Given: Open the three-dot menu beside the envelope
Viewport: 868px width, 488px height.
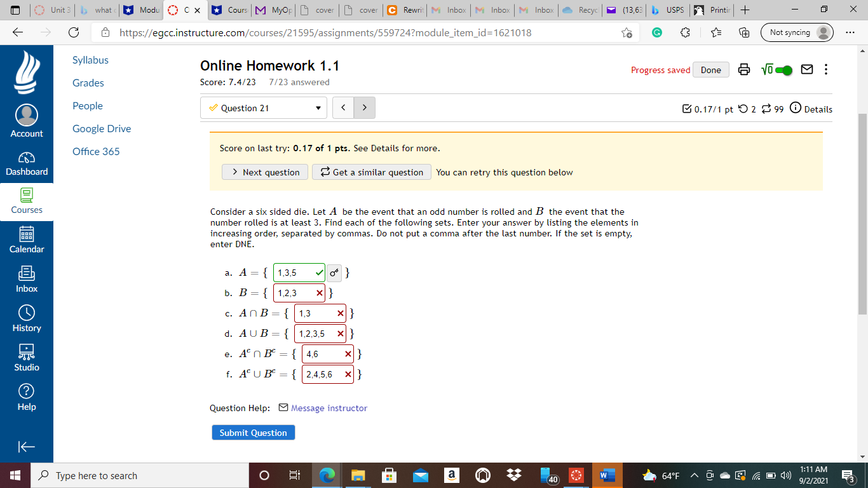Looking at the screenshot, I should (x=826, y=70).
